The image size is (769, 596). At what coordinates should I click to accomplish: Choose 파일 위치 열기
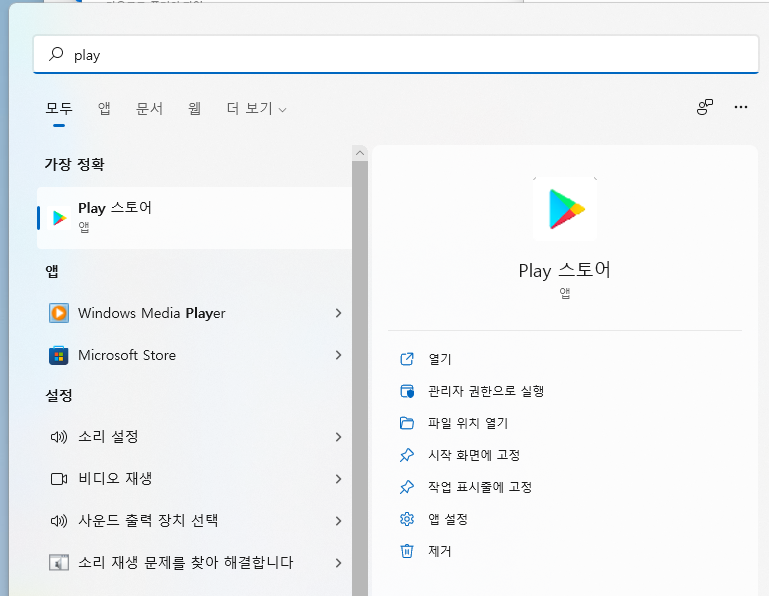tap(468, 423)
